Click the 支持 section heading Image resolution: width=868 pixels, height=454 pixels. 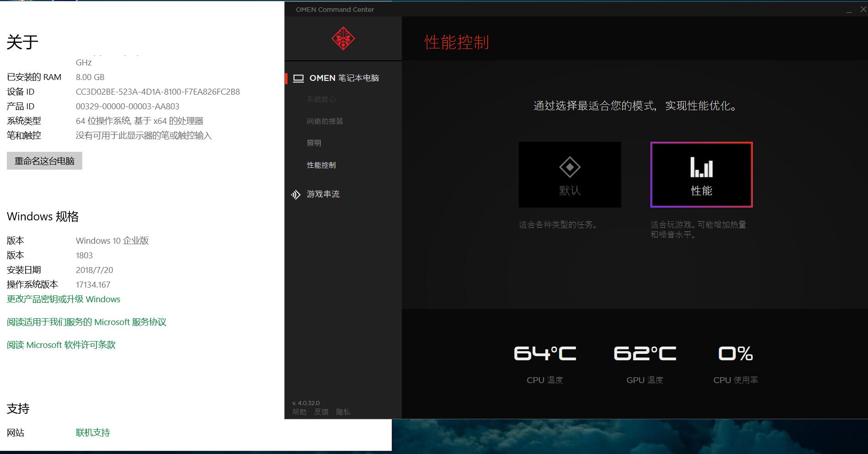pos(18,408)
